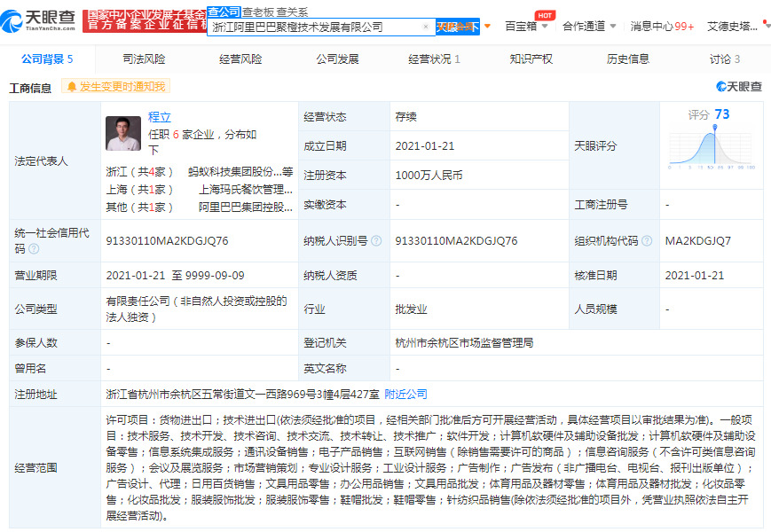Expand the dropdown arrow beside search button
771x532 pixels.
pos(487,26)
